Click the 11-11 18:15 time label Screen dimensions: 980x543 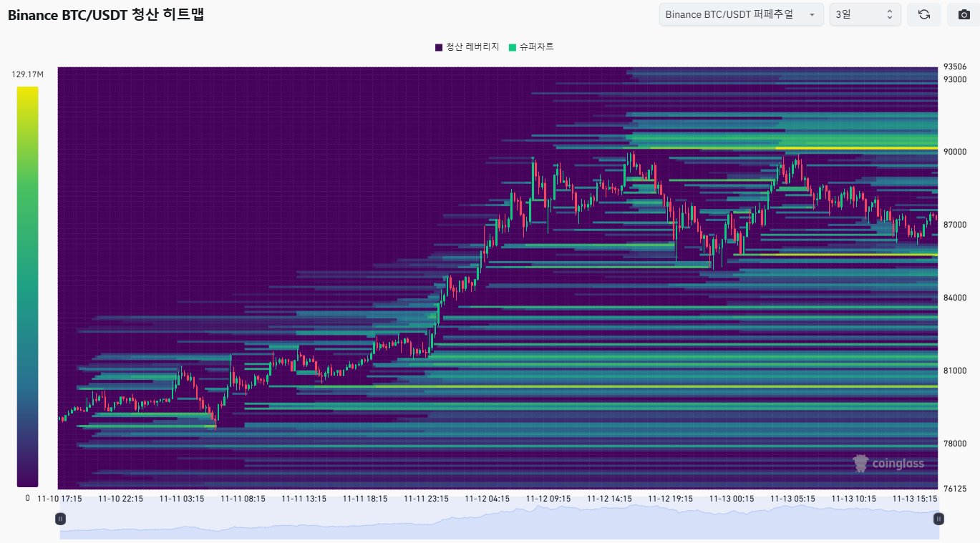tap(365, 499)
